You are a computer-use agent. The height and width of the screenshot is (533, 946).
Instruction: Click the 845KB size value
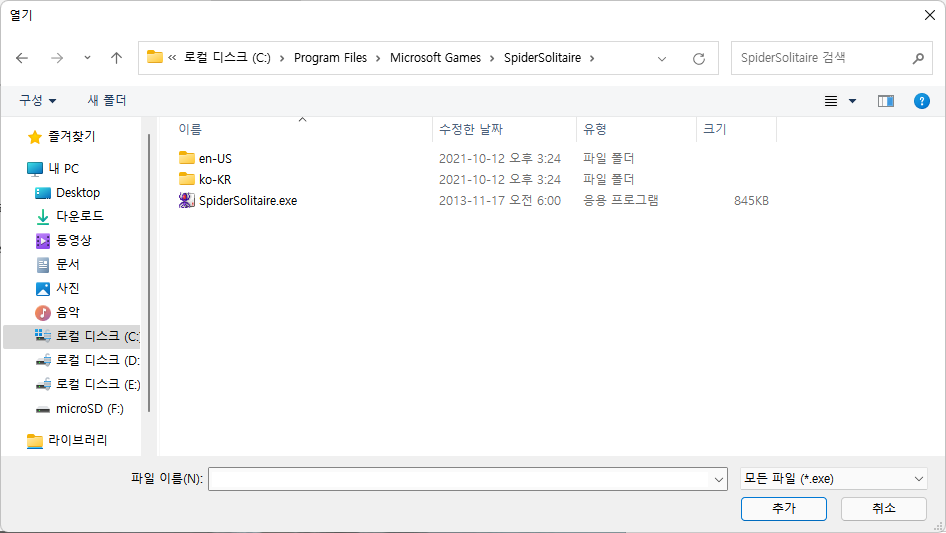[751, 200]
